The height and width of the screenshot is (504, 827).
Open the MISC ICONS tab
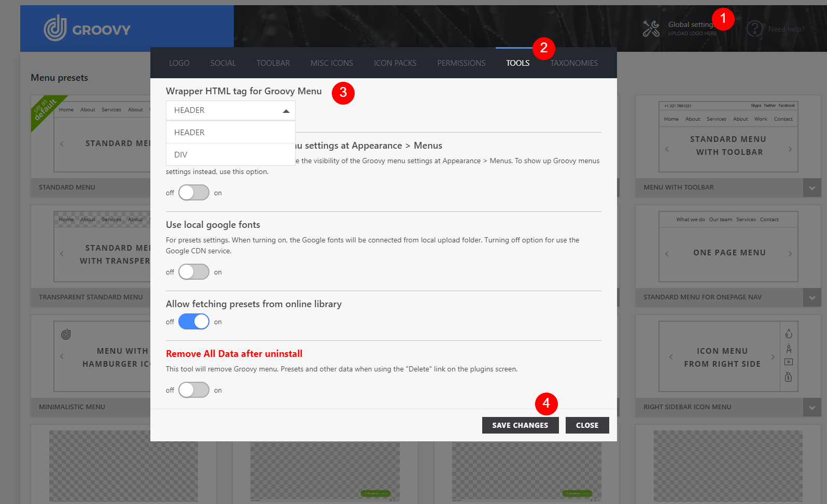tap(332, 63)
